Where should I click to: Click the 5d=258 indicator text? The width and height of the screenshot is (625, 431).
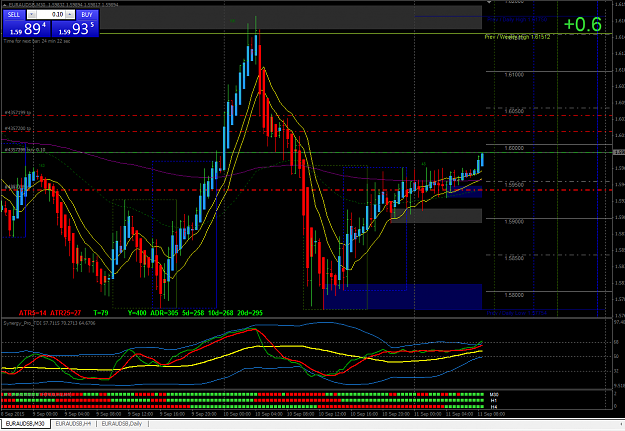coord(193,313)
